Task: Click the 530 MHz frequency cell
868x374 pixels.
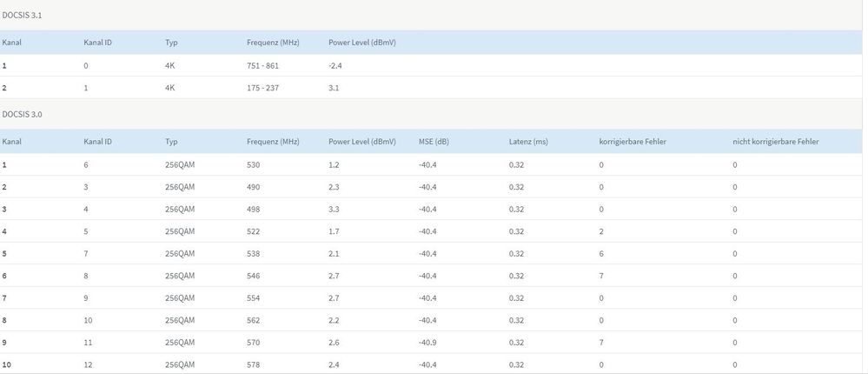Action: (253, 164)
